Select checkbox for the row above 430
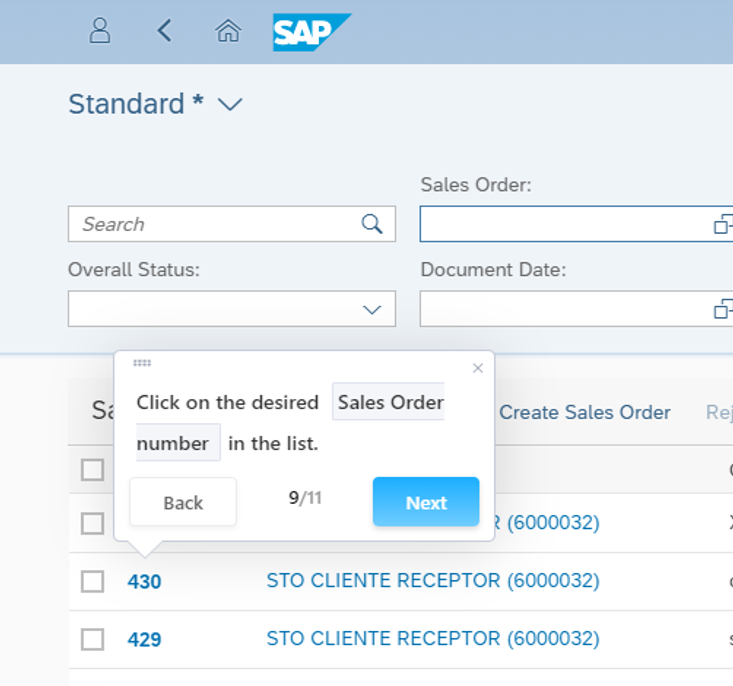Viewport: 733px width, 686px height. 92,523
